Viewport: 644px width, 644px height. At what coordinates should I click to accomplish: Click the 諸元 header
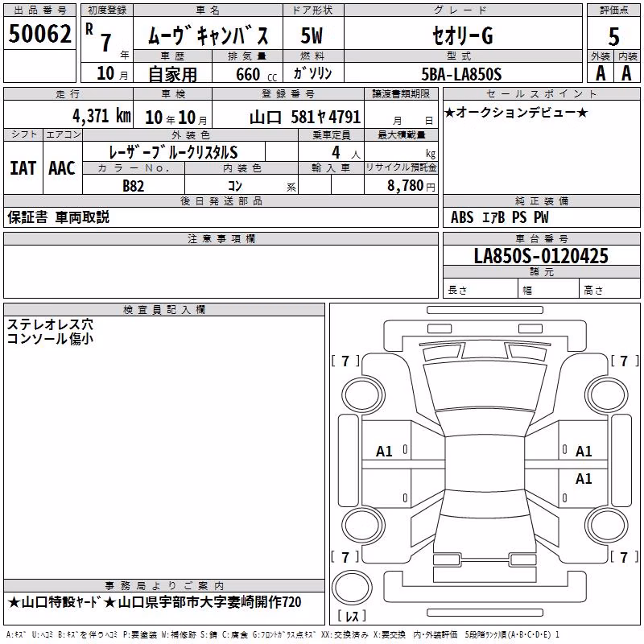(541, 272)
